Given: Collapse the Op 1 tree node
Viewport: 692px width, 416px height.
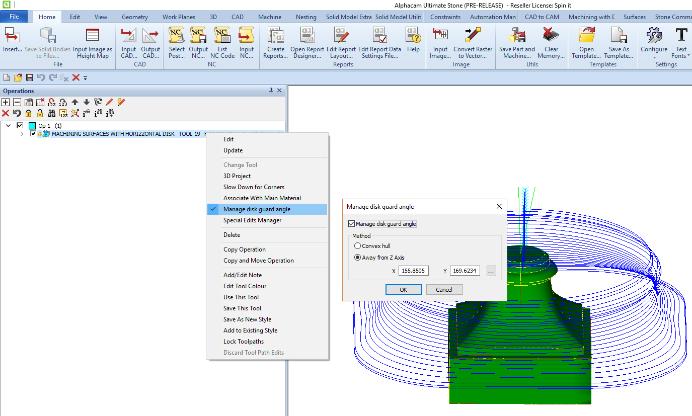Looking at the screenshot, I should click(8, 126).
